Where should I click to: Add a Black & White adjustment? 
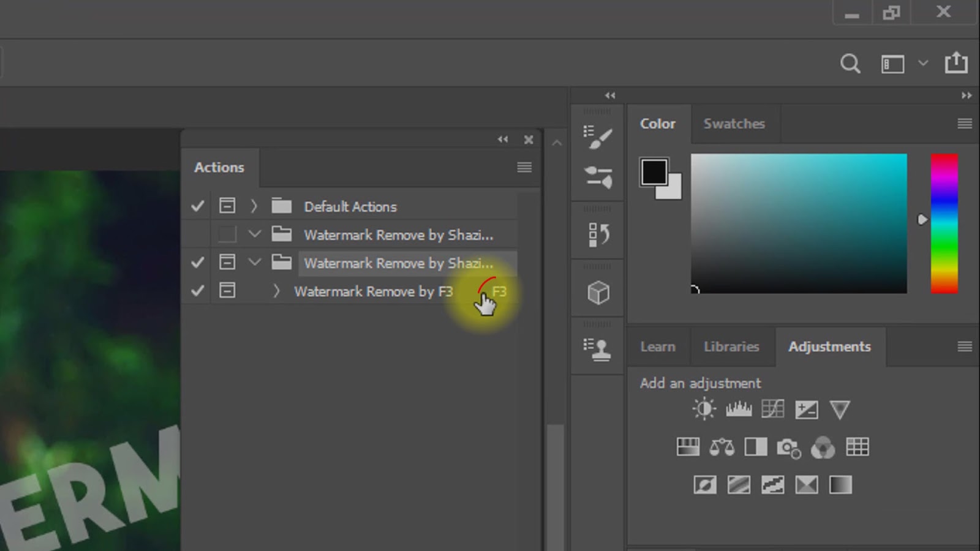coord(755,447)
